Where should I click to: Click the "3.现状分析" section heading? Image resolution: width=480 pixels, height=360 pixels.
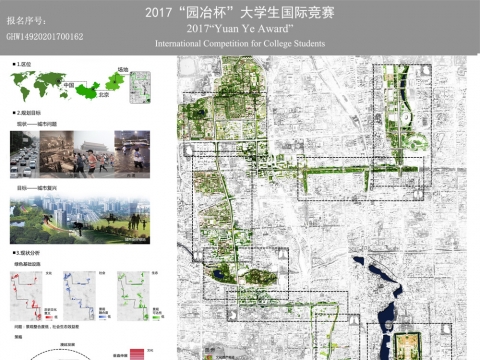click(x=26, y=253)
